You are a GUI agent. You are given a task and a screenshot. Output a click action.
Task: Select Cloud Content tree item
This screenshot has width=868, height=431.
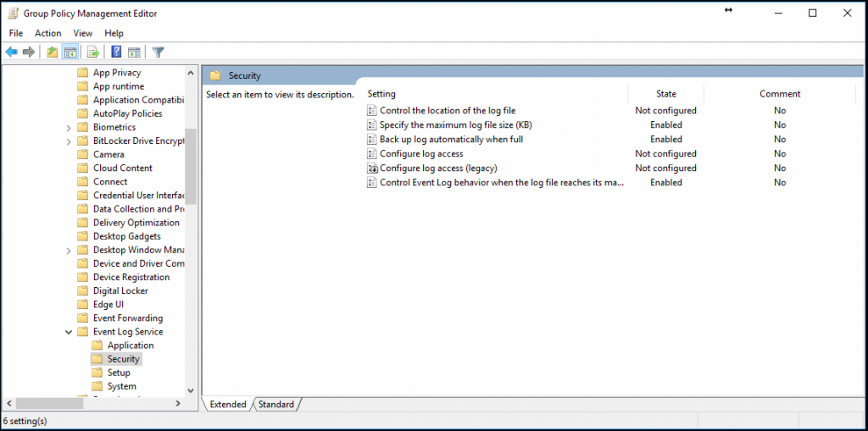click(x=123, y=169)
